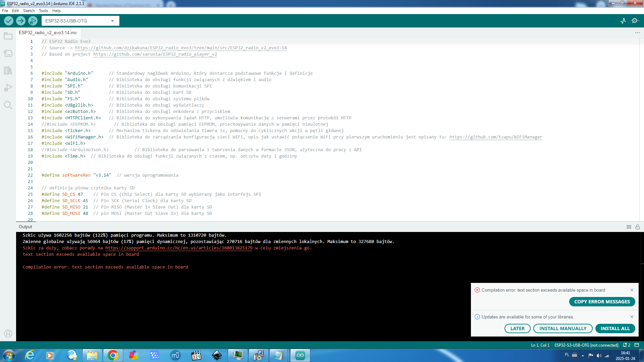Open MuseScore from taskbar
The image size is (644, 362).
click(175, 355)
